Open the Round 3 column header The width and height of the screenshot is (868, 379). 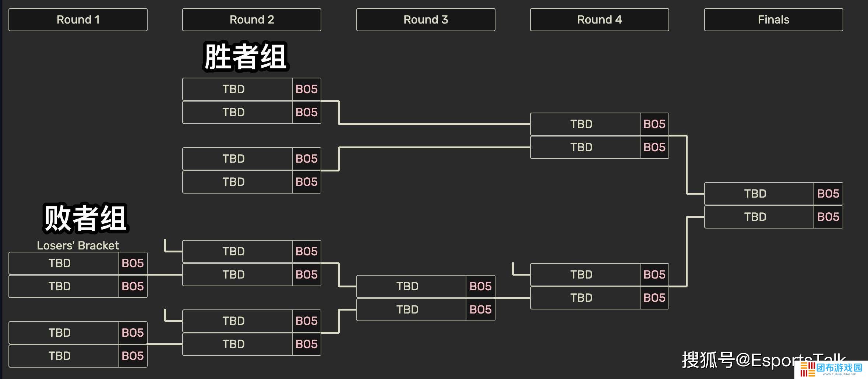coord(426,20)
